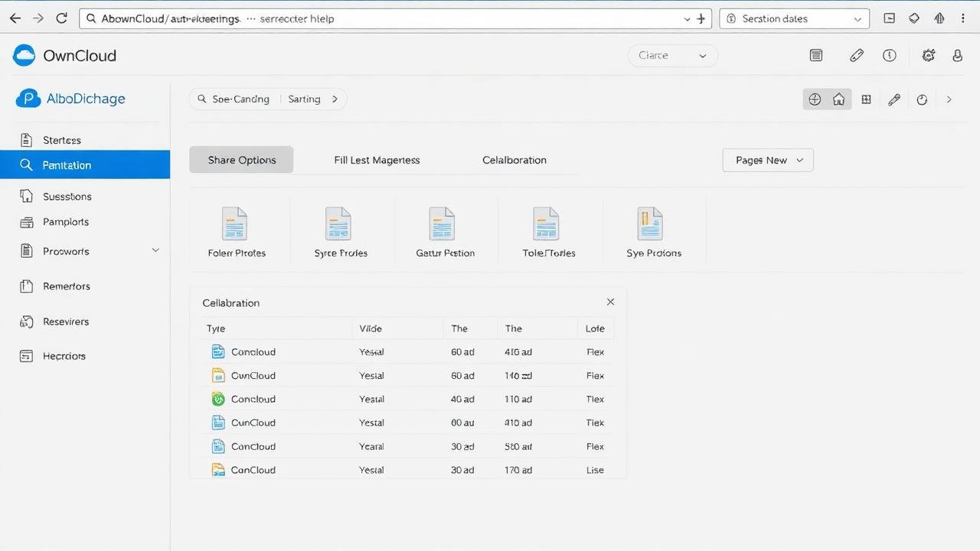Click the home icon in view toolbar

(839, 99)
